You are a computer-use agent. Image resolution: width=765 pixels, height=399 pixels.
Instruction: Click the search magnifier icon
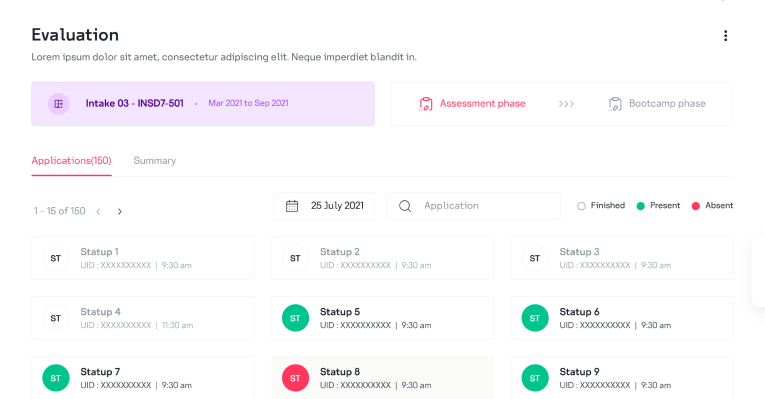coord(405,206)
